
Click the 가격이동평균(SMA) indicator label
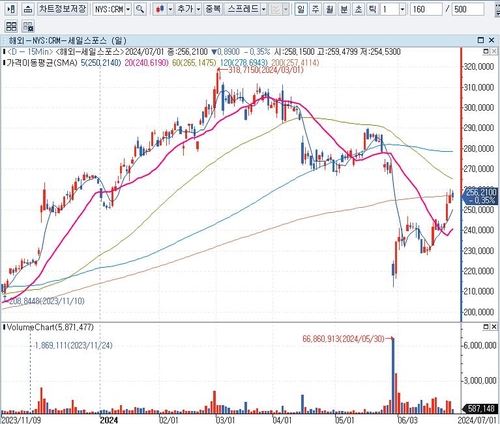tap(42, 63)
